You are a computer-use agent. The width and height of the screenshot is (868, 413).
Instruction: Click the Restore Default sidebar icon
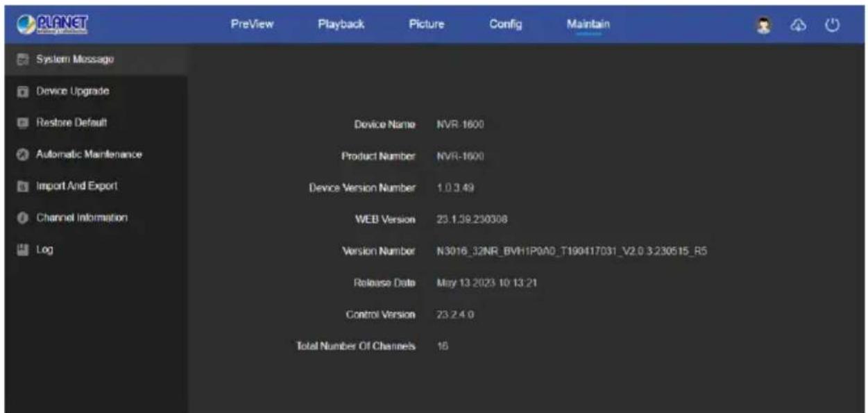point(23,123)
